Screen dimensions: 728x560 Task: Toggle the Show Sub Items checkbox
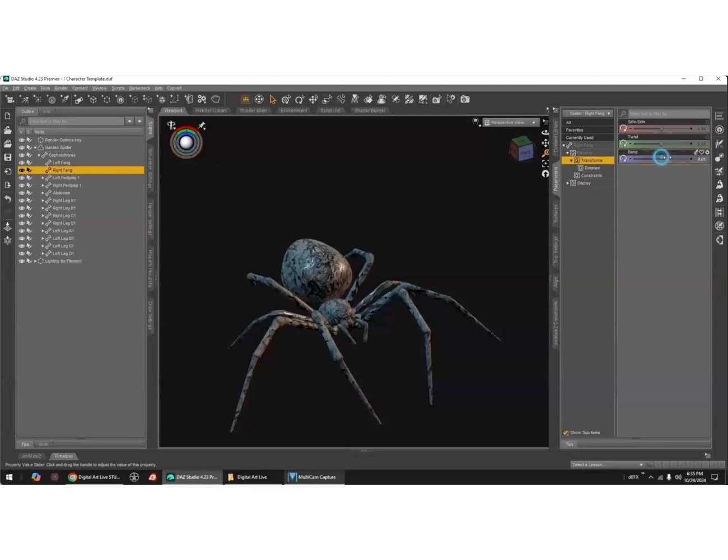(566, 433)
